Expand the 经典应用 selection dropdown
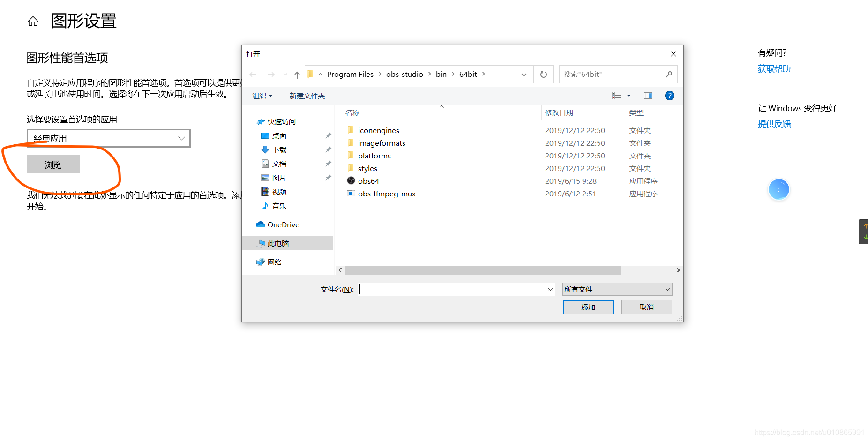Viewport: 868px width, 441px height. pos(181,138)
